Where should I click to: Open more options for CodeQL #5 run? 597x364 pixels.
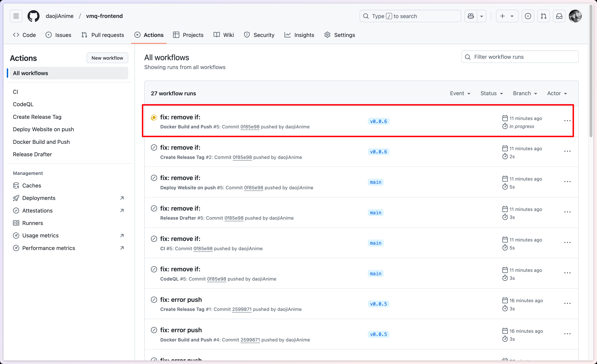[x=567, y=273]
